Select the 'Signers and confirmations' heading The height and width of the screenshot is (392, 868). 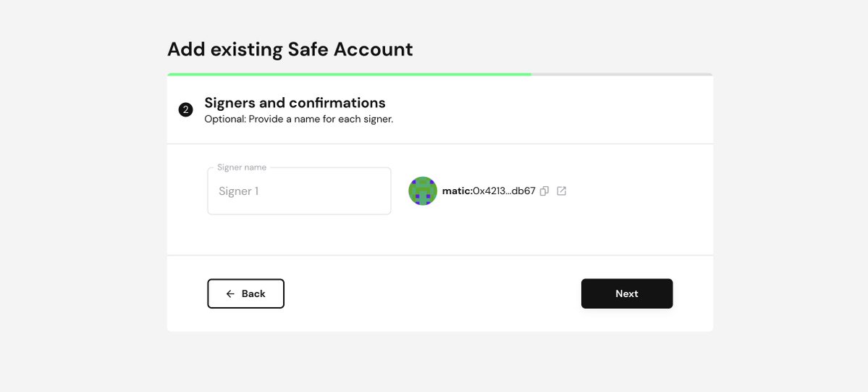pyautogui.click(x=295, y=103)
